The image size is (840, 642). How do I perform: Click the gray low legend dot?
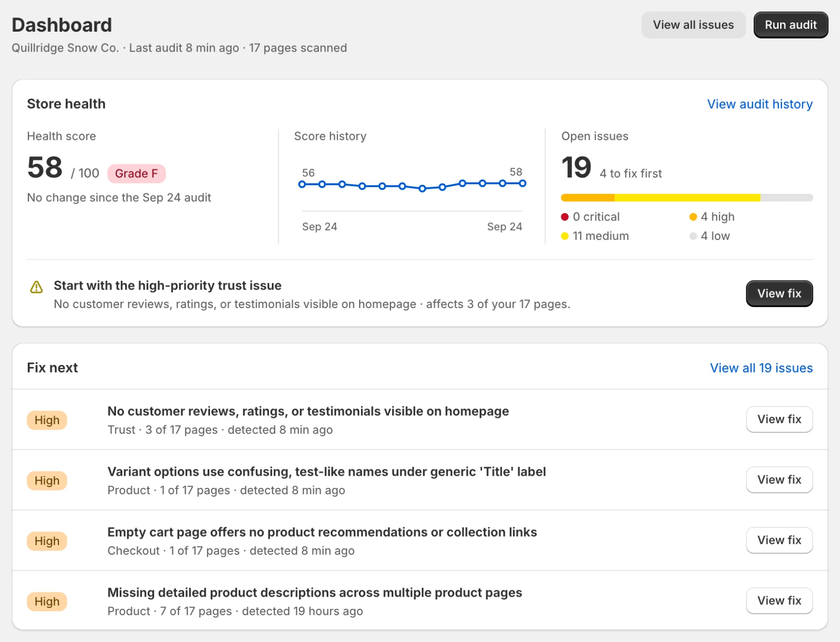click(x=693, y=236)
